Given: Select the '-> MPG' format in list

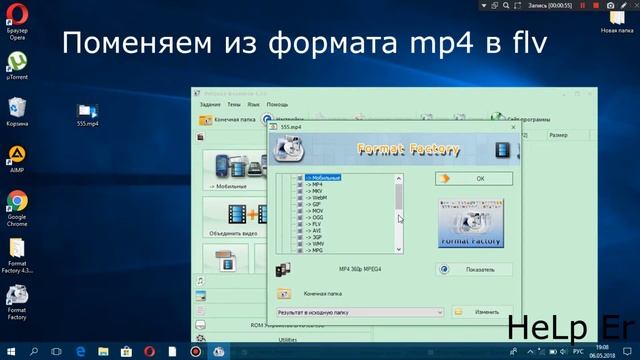Looking at the screenshot, I should pos(314,250).
